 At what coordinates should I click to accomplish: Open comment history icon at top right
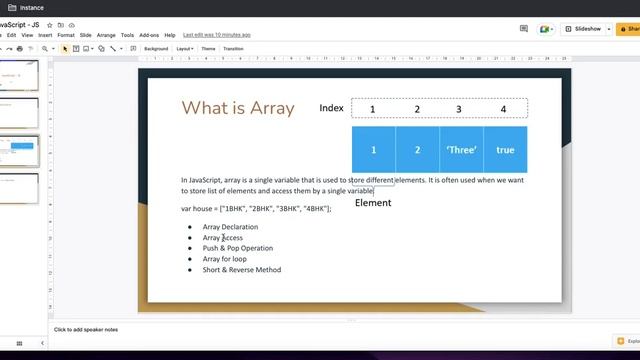524,29
